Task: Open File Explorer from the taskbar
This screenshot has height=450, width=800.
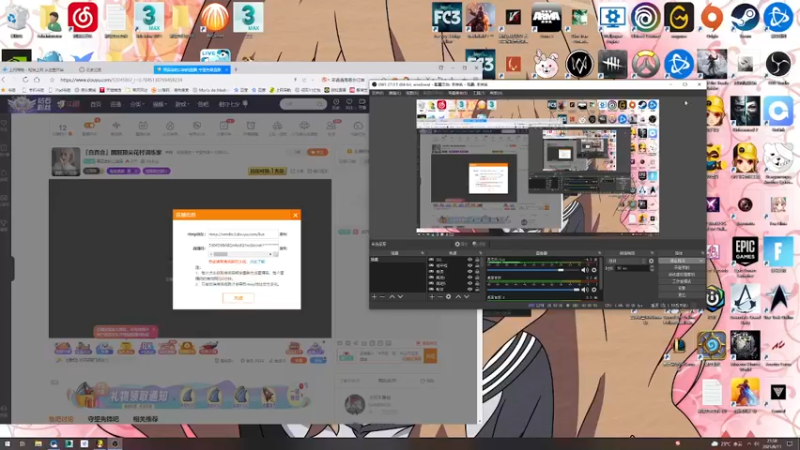Action: (38, 444)
